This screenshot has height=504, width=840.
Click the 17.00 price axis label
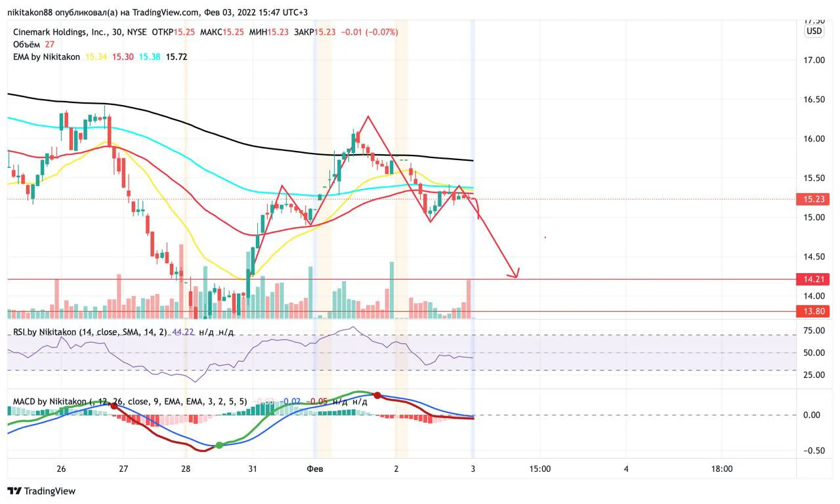click(814, 60)
